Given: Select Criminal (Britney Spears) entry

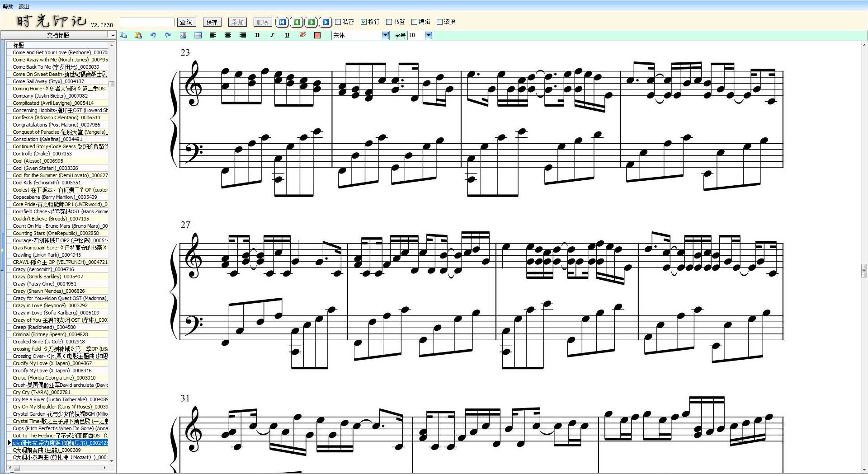Looking at the screenshot, I should click(x=60, y=334).
